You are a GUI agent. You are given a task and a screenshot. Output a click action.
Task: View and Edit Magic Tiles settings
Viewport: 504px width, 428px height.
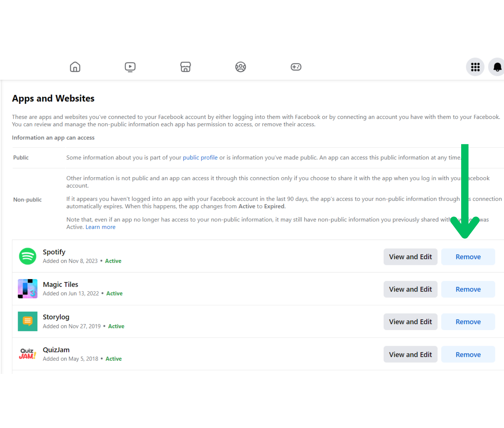(410, 289)
